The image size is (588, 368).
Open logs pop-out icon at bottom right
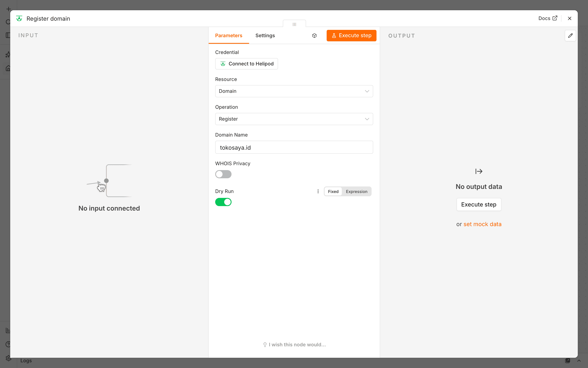click(568, 361)
